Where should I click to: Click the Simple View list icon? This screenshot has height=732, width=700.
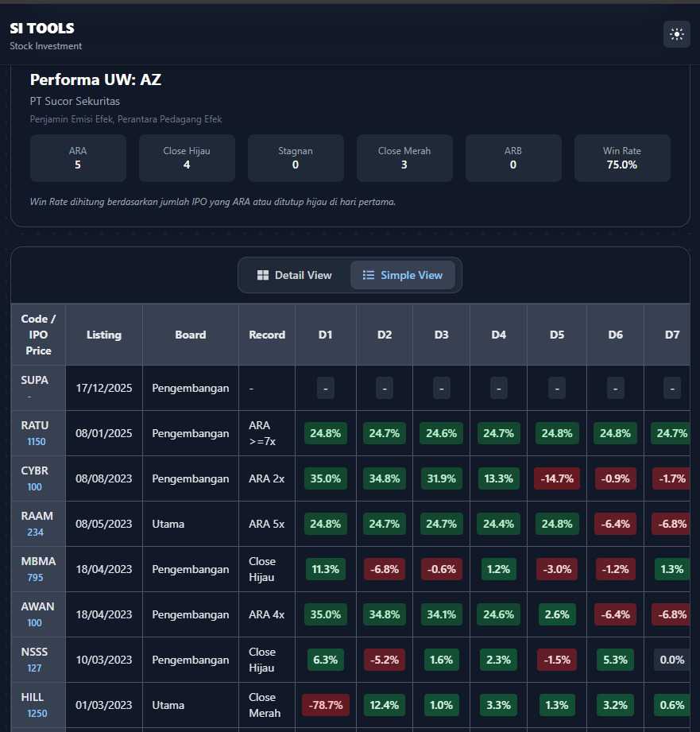pos(369,275)
